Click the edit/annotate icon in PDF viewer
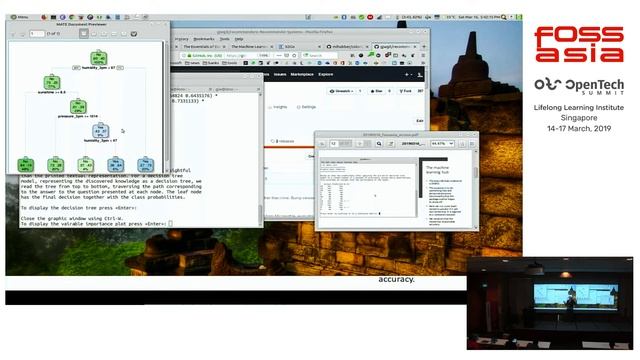The height and width of the screenshot is (360, 640). (x=391, y=144)
